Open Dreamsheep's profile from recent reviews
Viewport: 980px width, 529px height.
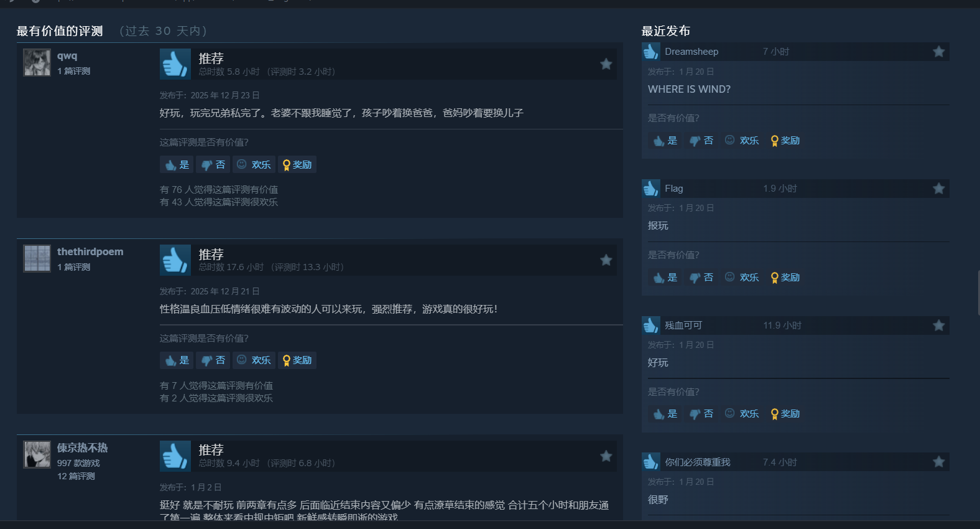pos(691,52)
